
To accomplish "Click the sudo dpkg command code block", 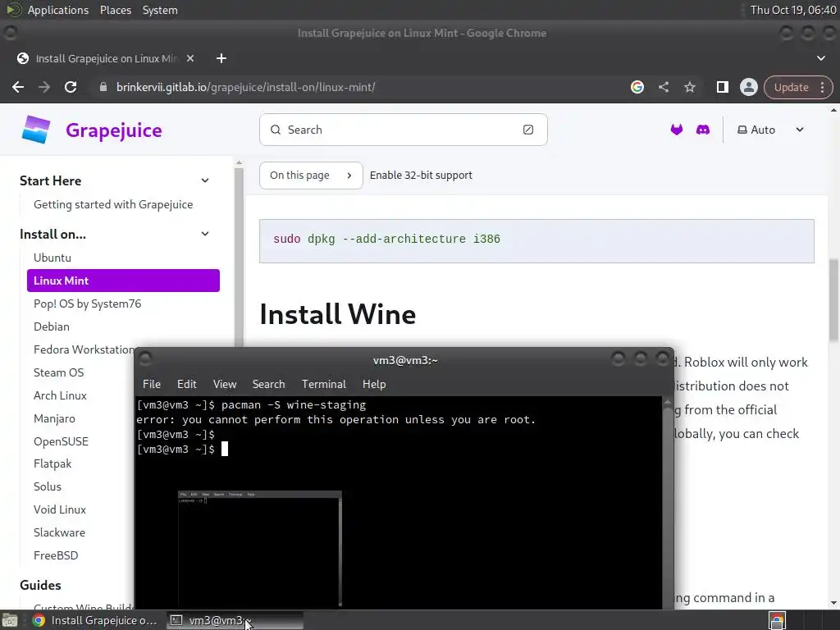I will coord(536,240).
